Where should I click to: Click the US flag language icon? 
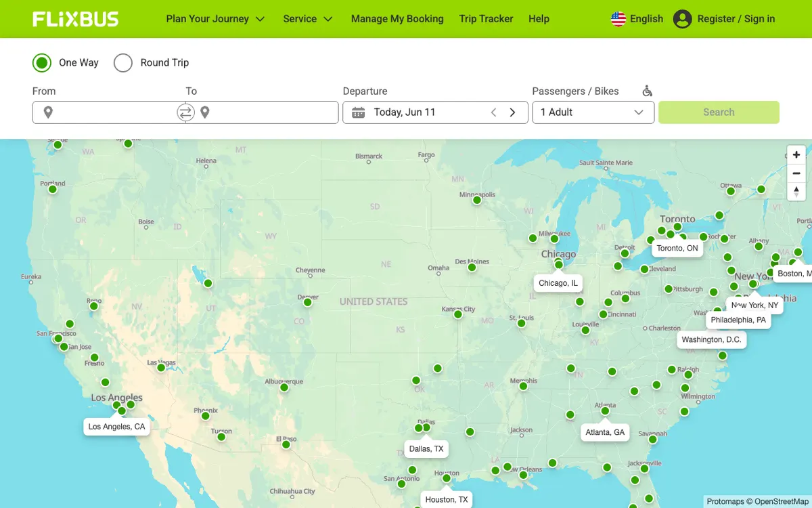618,19
